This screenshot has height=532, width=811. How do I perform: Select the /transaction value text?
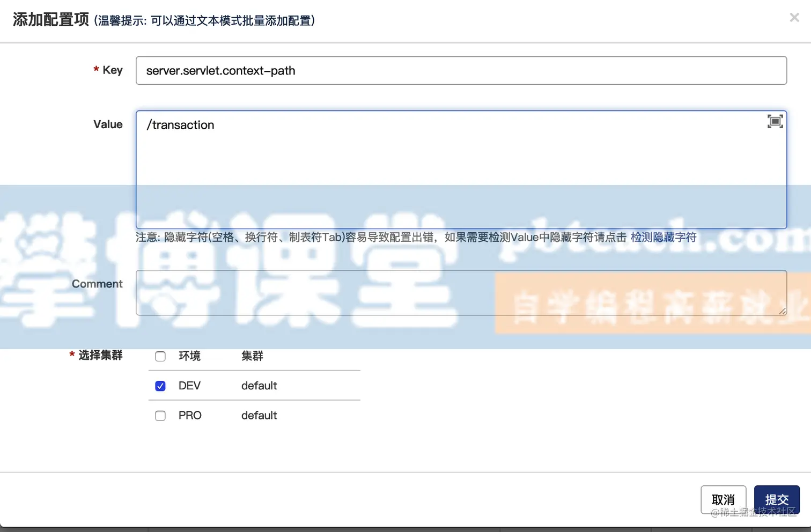pos(180,124)
